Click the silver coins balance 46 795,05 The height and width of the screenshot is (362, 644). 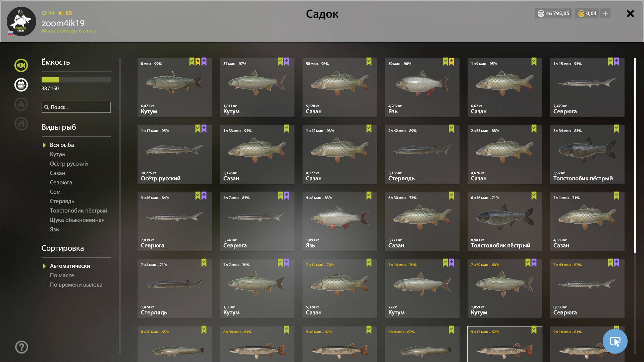coord(553,13)
